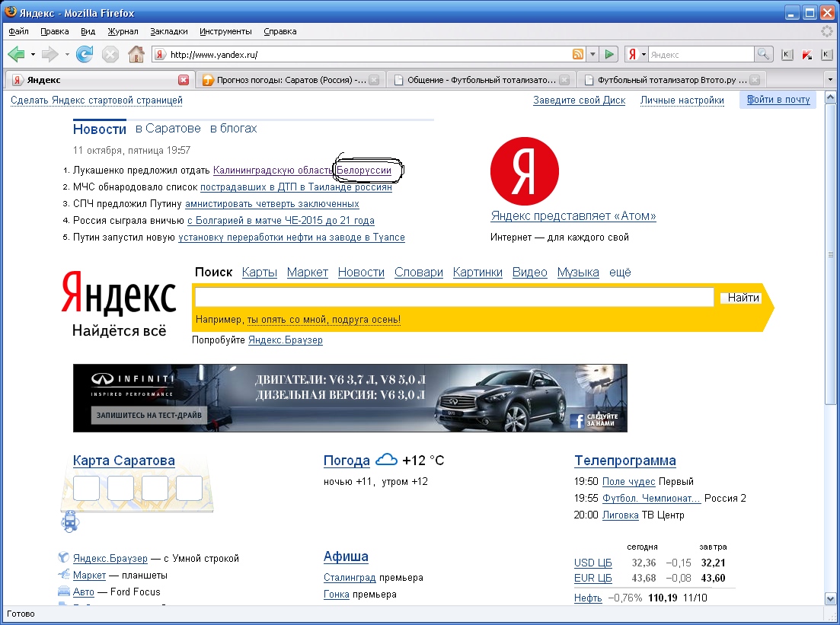Close the Футбольный тотализатор Втото.ру tab

pyautogui.click(x=755, y=80)
